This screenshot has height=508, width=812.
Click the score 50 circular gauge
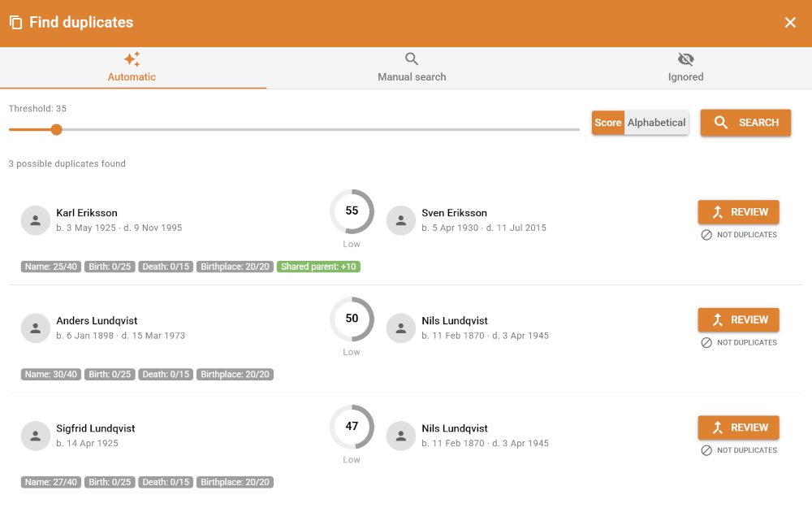352,319
